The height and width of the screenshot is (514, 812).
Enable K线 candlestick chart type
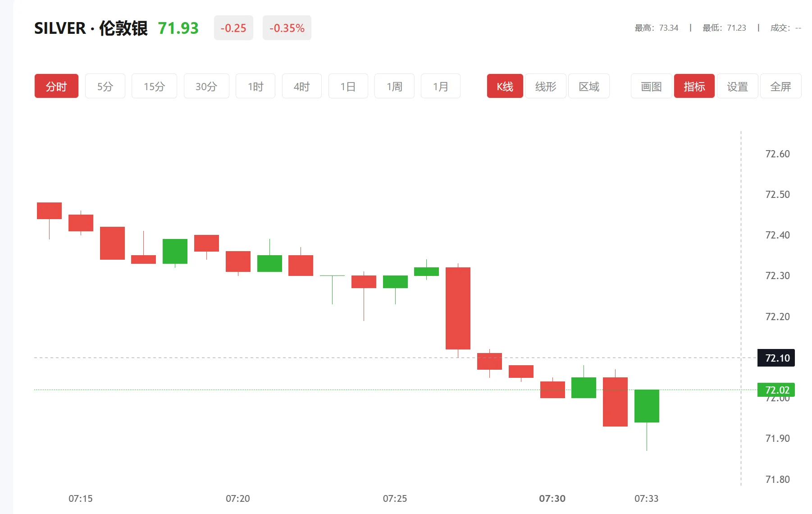click(x=505, y=86)
